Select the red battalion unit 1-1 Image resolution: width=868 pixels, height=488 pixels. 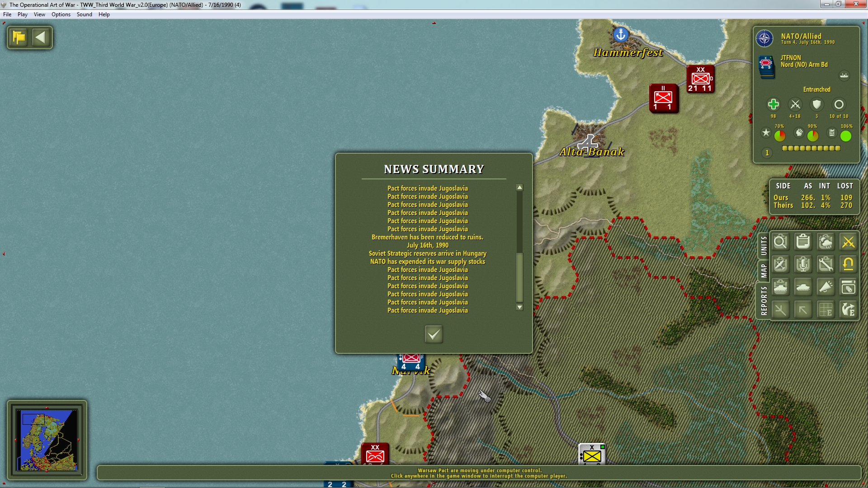(x=663, y=98)
